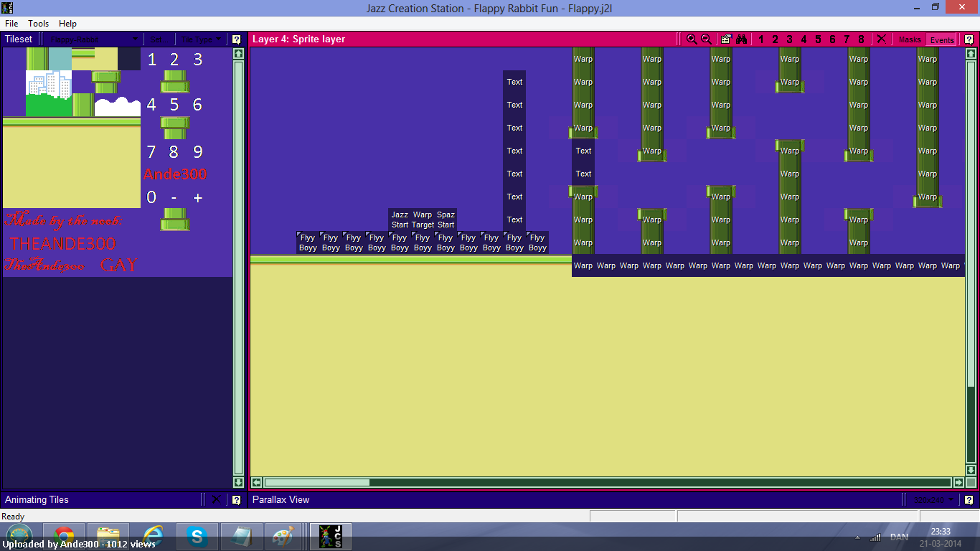Open the File menu
Viewport: 980px width, 551px height.
[11, 24]
